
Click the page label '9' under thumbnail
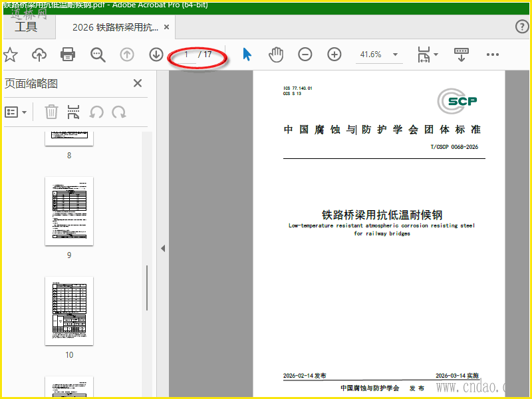69,255
